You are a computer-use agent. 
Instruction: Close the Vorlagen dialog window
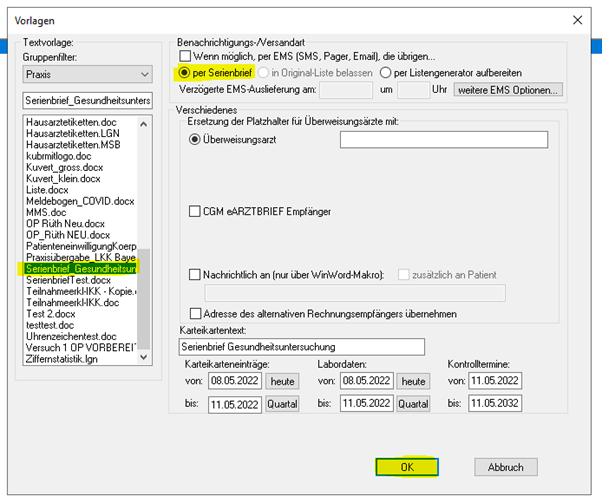tap(576, 20)
